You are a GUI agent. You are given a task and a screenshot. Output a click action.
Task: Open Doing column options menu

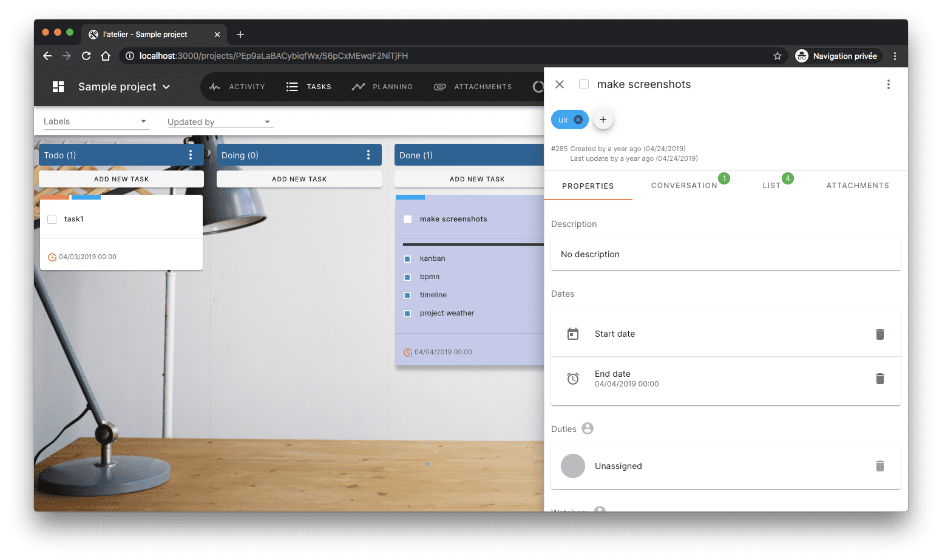click(368, 155)
